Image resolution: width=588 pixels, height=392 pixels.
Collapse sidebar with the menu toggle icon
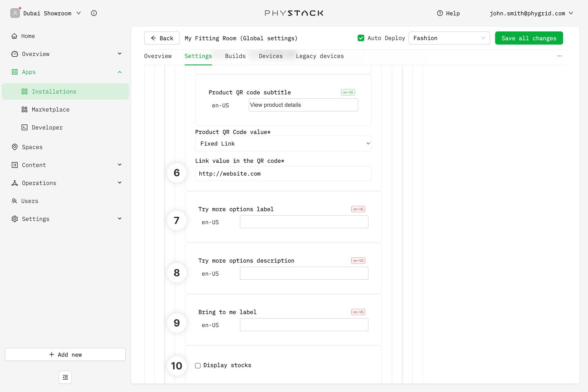(x=65, y=377)
